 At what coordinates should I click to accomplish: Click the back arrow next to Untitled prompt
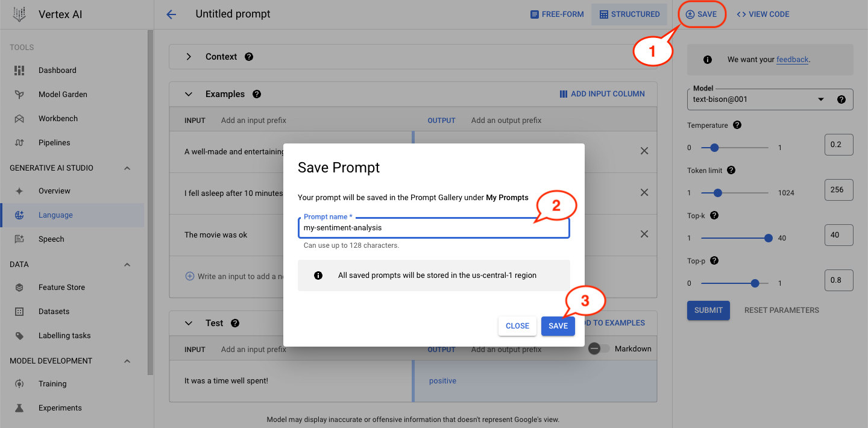171,14
